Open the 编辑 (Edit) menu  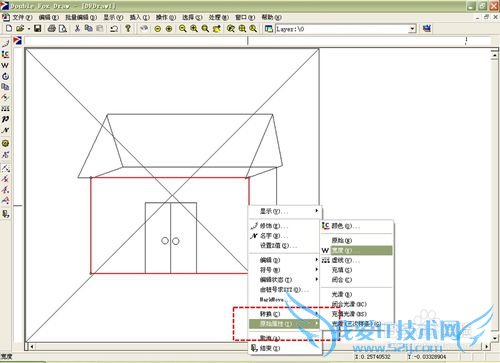(49, 17)
